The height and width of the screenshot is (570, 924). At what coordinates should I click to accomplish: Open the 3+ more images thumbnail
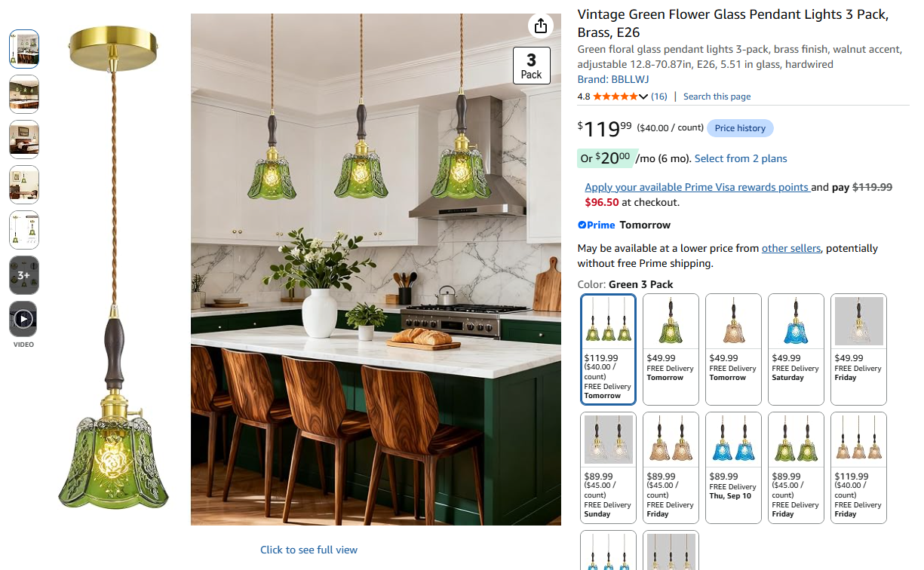pos(24,275)
